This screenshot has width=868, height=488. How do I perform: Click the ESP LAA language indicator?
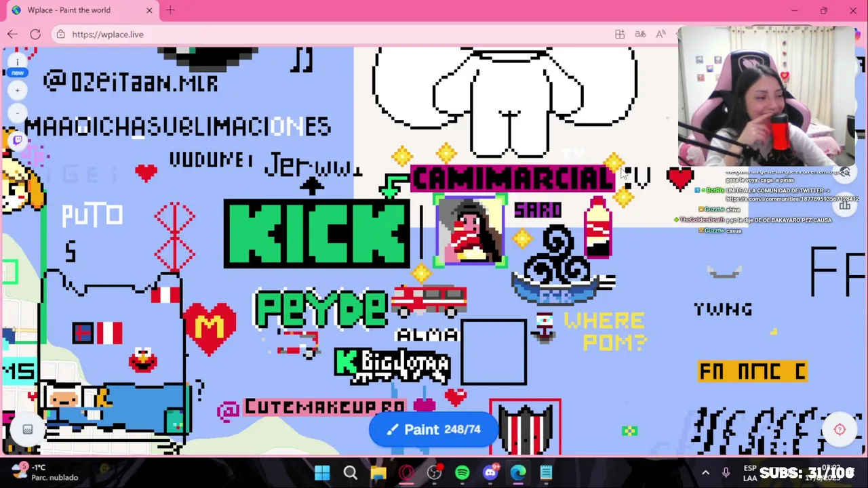click(x=750, y=472)
